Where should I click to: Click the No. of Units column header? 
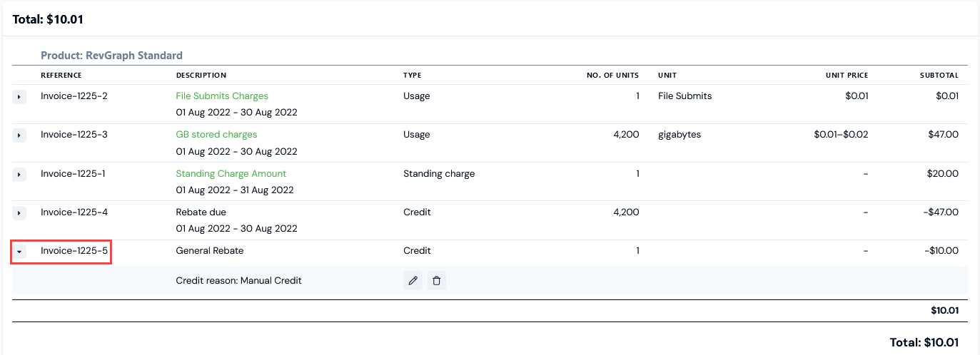pos(613,75)
